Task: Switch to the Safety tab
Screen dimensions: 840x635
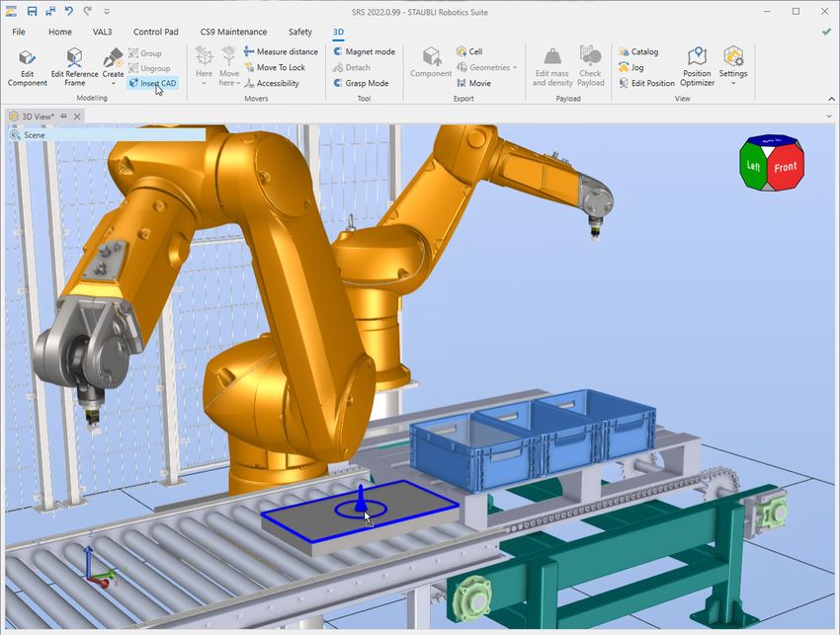Action: pos(300,32)
